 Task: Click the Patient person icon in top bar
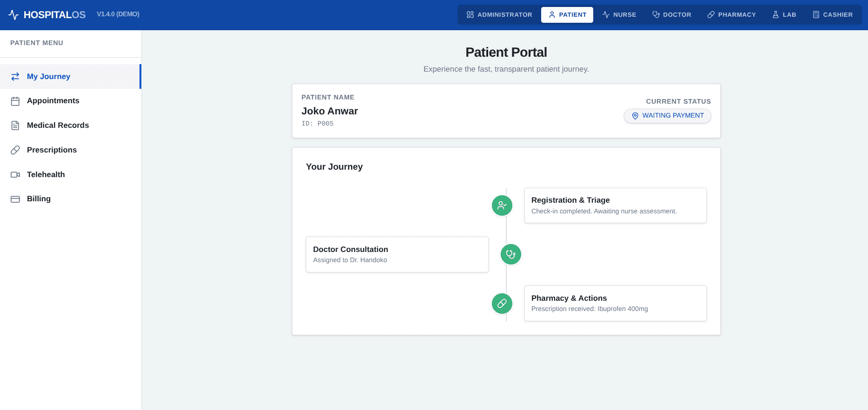tap(552, 15)
